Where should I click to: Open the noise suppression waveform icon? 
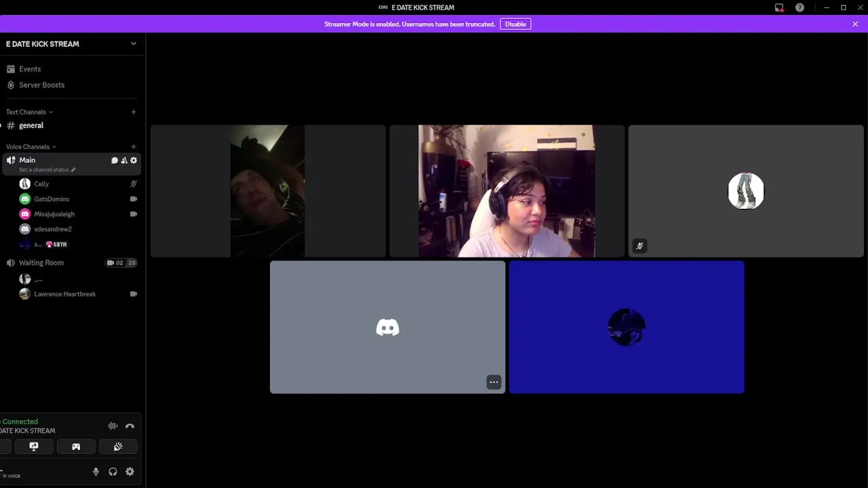pyautogui.click(x=113, y=426)
